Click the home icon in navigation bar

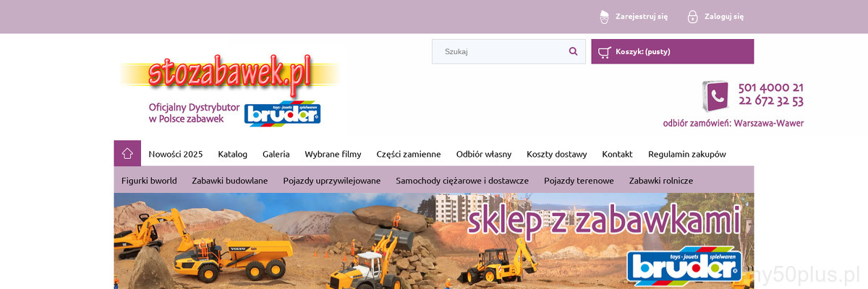(127, 153)
